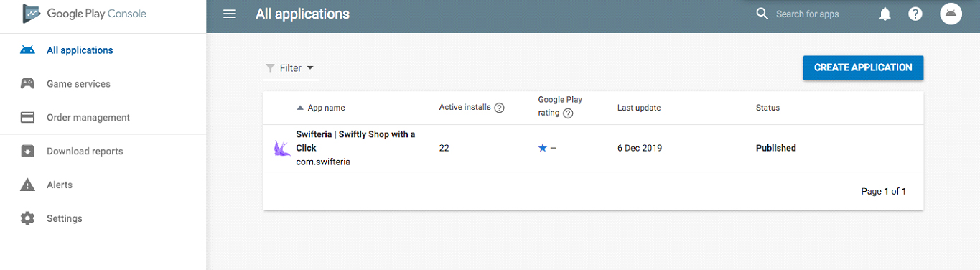The image size is (980, 270).
Task: Open the hamburger navigation menu
Action: tap(230, 14)
